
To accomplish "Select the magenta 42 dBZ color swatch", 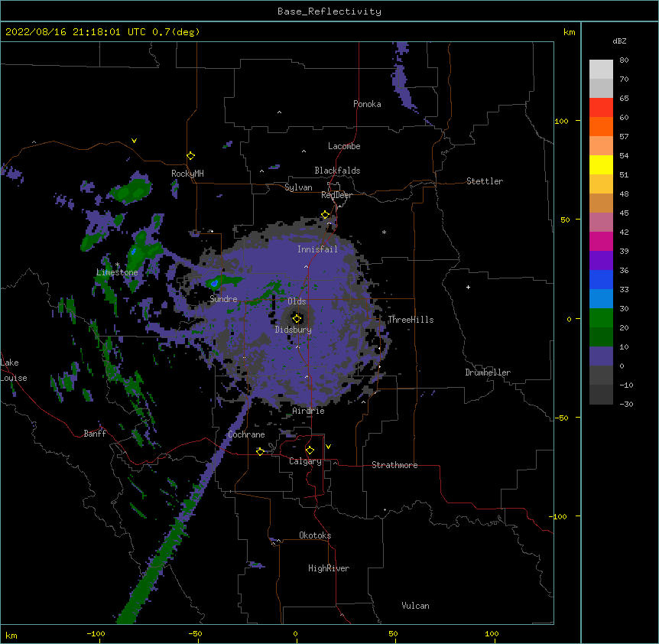I will click(601, 241).
